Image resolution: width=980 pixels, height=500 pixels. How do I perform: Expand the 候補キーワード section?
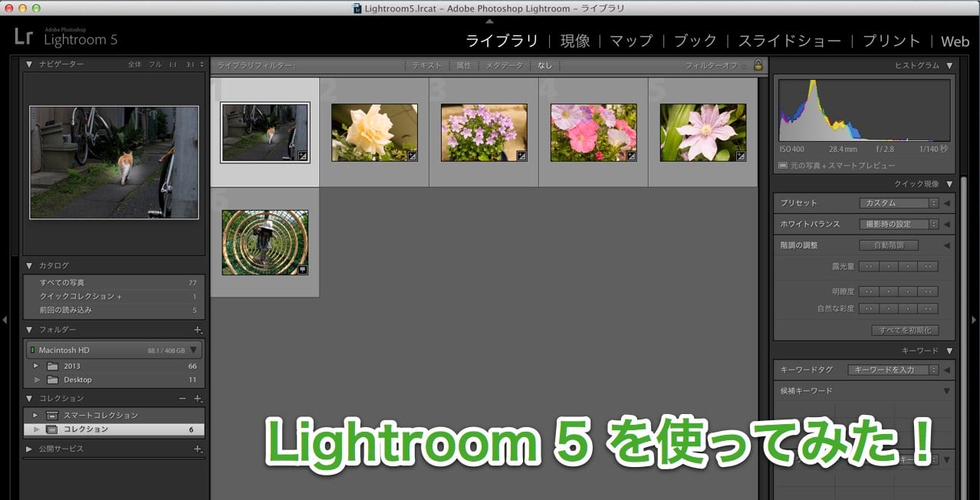[x=946, y=391]
